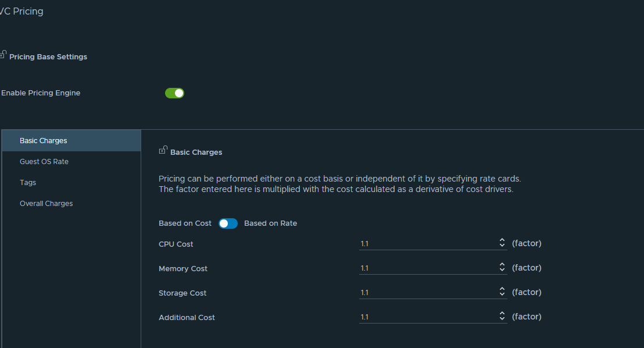This screenshot has height=348, width=644.
Task: Open the Overall Charges tab
Action: tap(46, 204)
